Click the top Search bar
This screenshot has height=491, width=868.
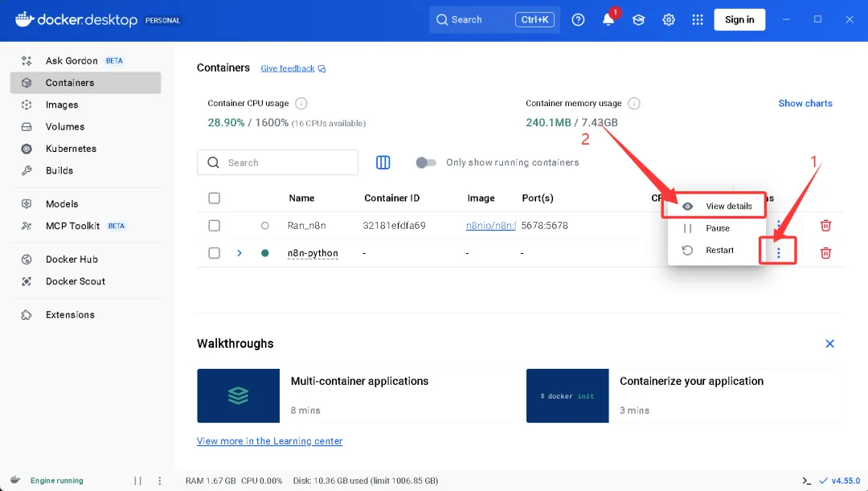coord(494,20)
